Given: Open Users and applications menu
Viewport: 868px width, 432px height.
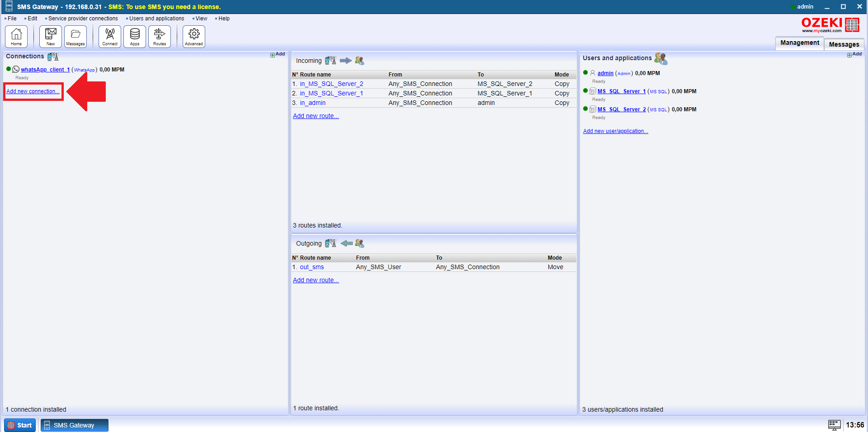Looking at the screenshot, I should (x=156, y=19).
